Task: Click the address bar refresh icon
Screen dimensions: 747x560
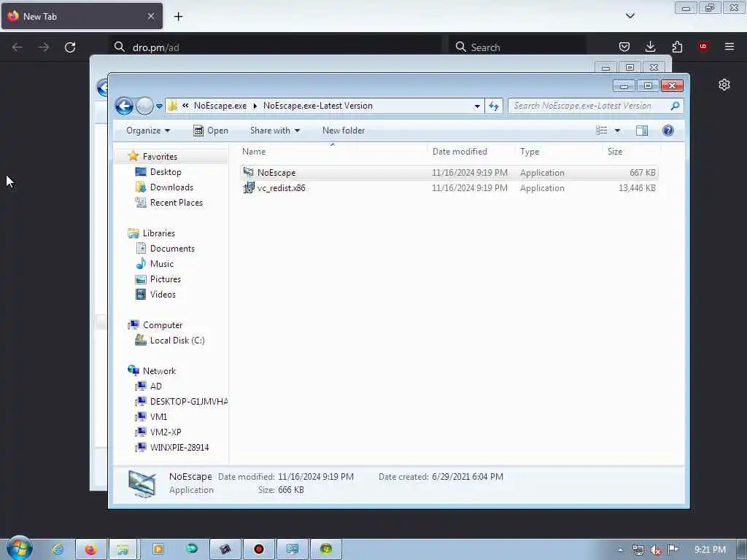Action: click(494, 106)
